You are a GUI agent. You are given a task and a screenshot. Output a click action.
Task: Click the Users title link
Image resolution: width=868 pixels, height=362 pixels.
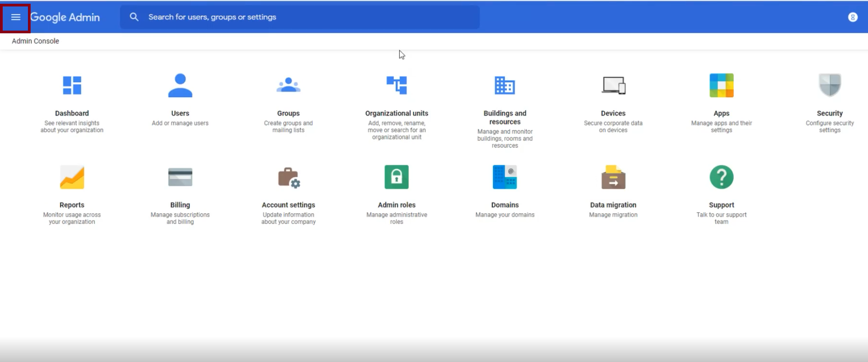180,113
